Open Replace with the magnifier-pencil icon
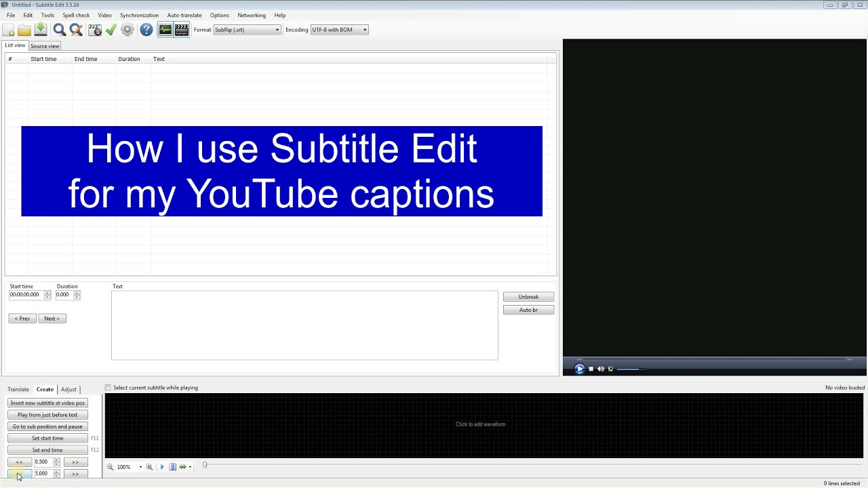The height and width of the screenshot is (488, 868). 76,30
